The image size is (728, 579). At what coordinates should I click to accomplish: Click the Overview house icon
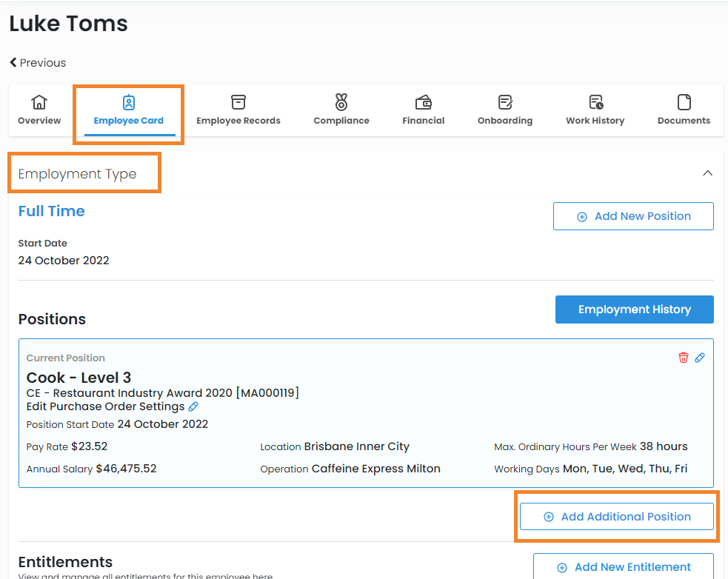point(39,102)
